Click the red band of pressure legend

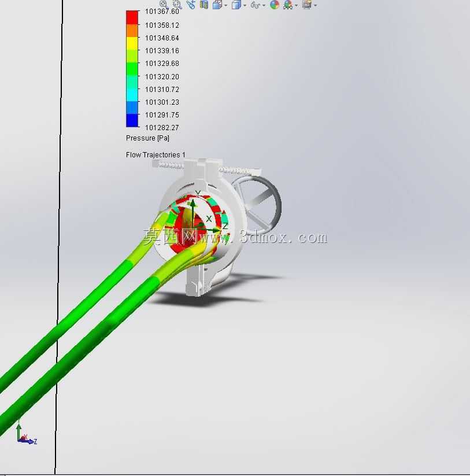[x=132, y=17]
